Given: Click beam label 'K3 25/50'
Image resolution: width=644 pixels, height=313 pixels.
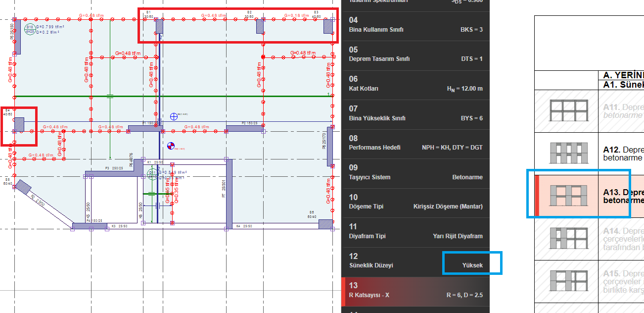Looking at the screenshot, I should pyautogui.click(x=120, y=226).
